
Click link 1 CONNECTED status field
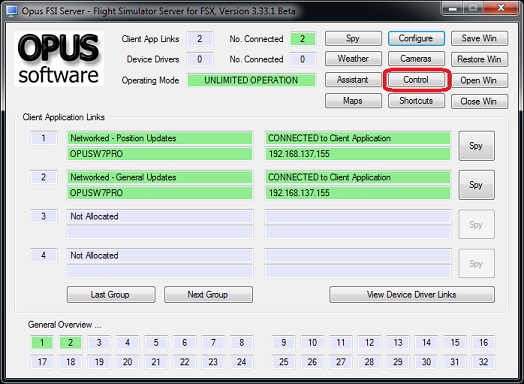click(358, 138)
